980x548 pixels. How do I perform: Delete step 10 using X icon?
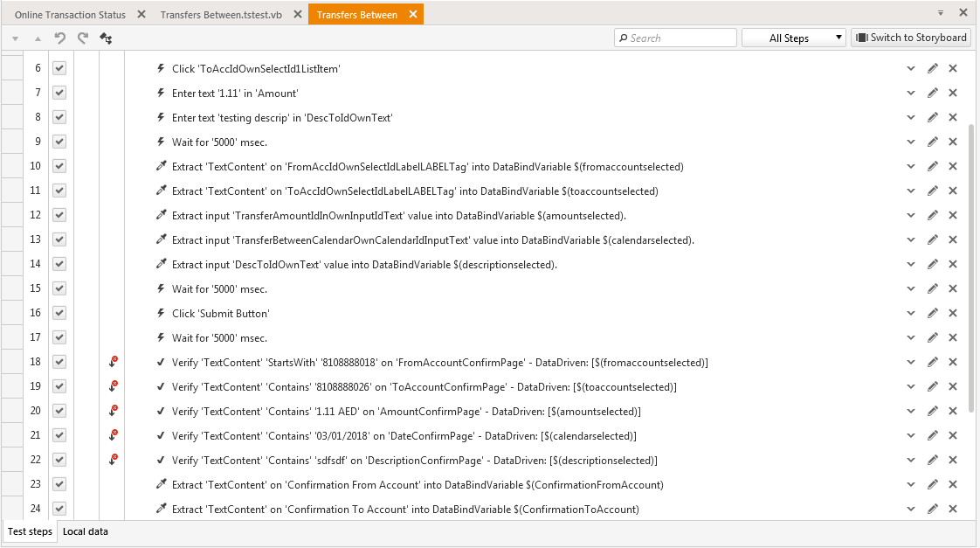coord(953,166)
